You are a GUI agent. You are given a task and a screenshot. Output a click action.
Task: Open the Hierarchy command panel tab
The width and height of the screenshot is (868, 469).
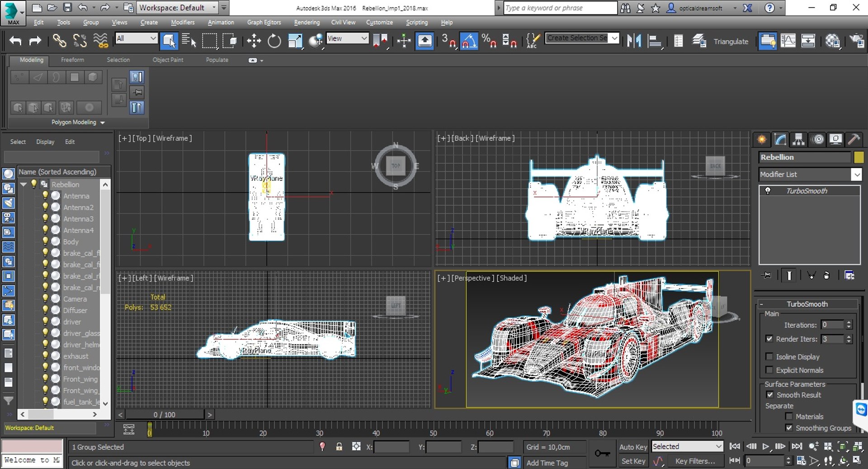798,139
